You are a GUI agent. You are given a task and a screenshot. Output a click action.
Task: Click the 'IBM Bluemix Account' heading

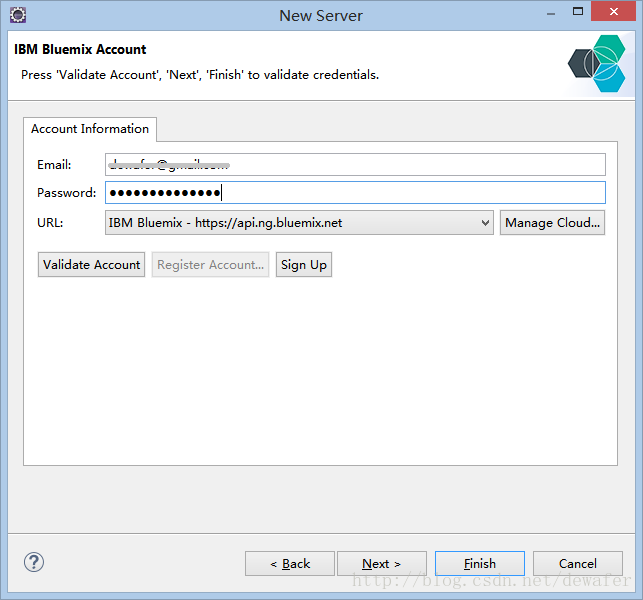80,49
